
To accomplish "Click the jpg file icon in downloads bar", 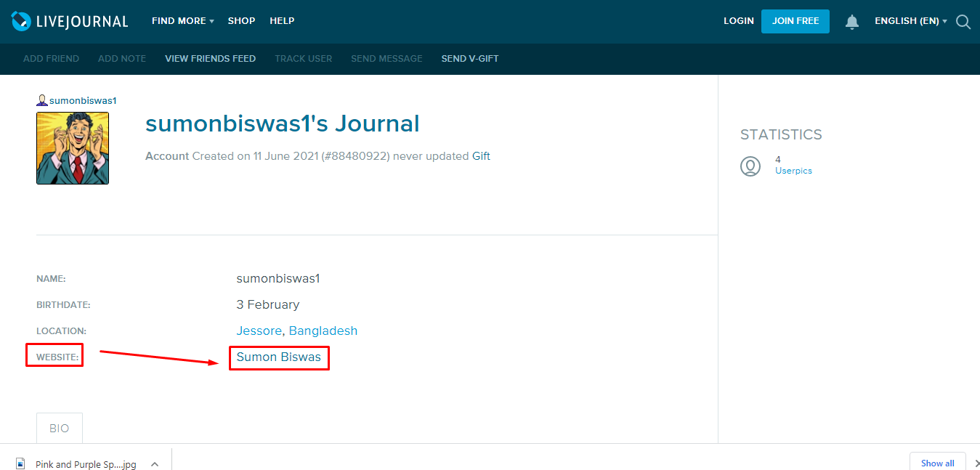I will pyautogui.click(x=20, y=463).
